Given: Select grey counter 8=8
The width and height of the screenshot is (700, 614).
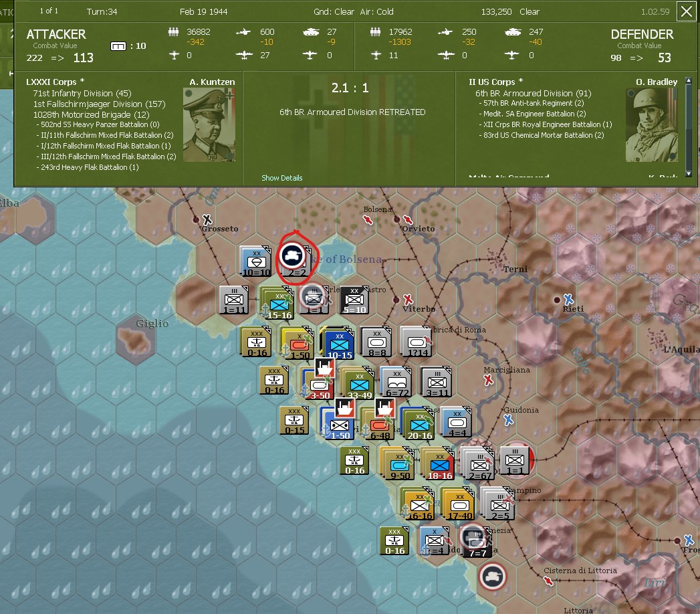Looking at the screenshot, I should tap(376, 342).
